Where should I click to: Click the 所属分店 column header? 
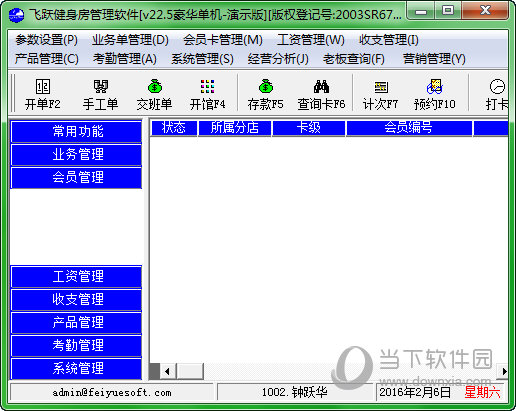coord(235,128)
